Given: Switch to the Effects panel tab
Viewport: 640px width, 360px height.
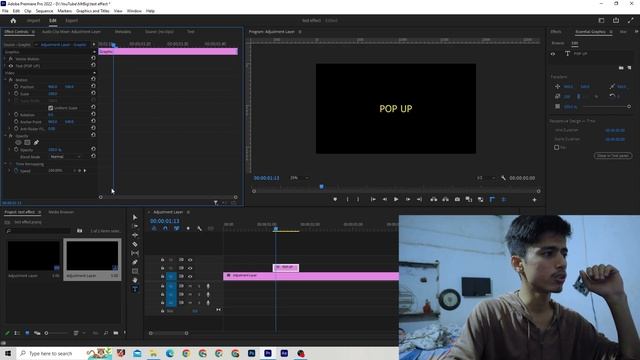Looking at the screenshot, I should point(556,31).
